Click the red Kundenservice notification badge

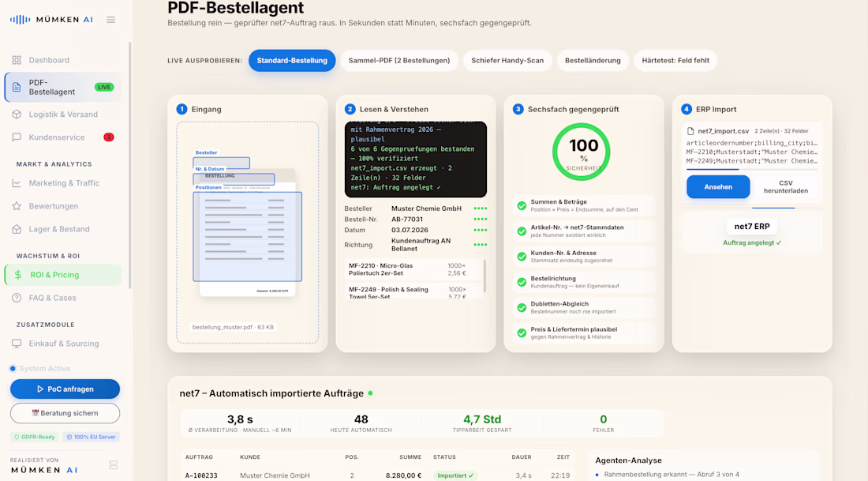point(109,137)
